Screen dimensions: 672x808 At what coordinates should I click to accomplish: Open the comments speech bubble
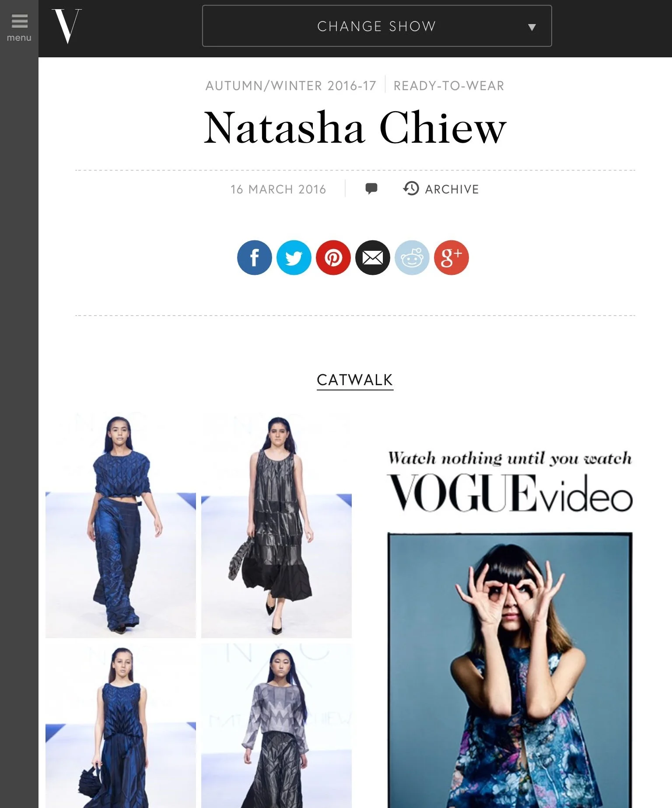371,189
